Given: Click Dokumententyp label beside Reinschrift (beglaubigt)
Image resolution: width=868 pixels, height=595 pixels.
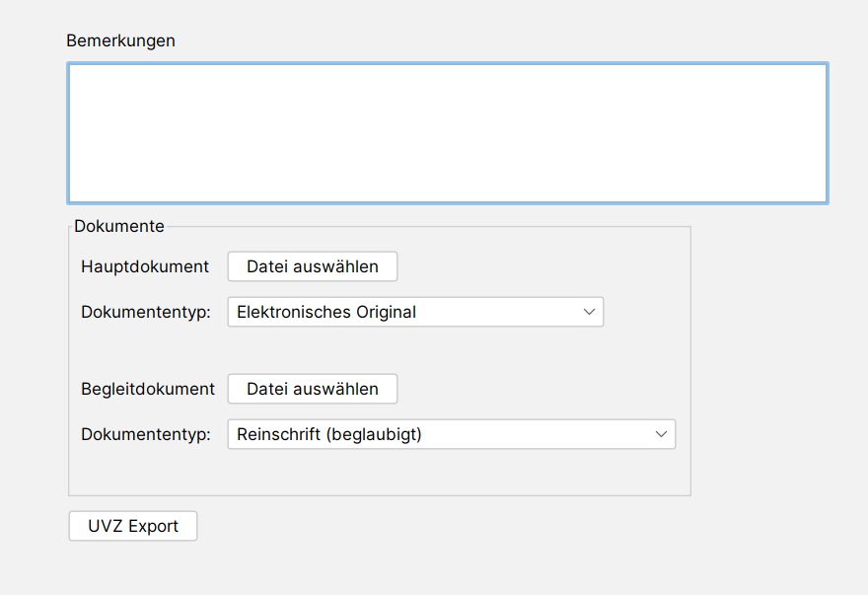Looking at the screenshot, I should pyautogui.click(x=146, y=434).
